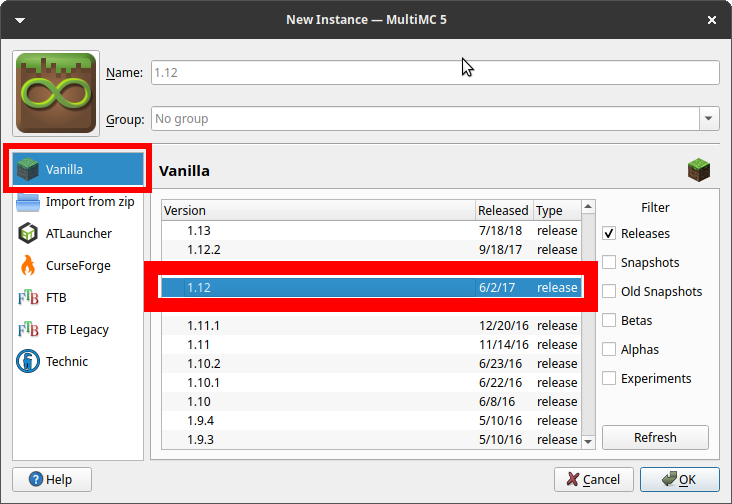732x504 pixels.
Task: Open the title bar window menu arrow
Action: (x=20, y=20)
